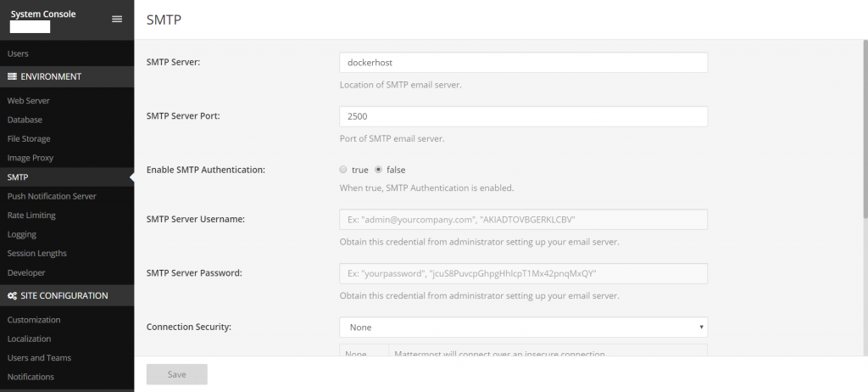Screen dimensions: 868x392
Task: Open Session Lengths settings
Action: pos(36,254)
